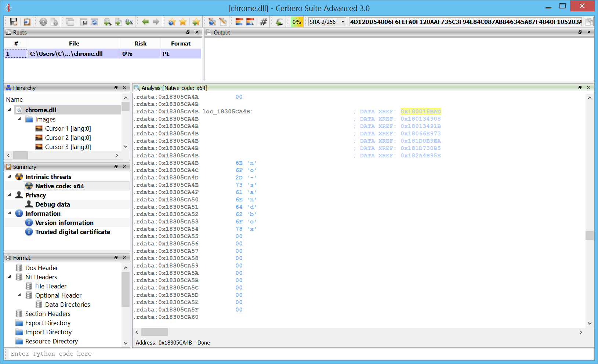Collapse the Nt Headers node
Screen dimensions: 598x364
pos(9,277)
